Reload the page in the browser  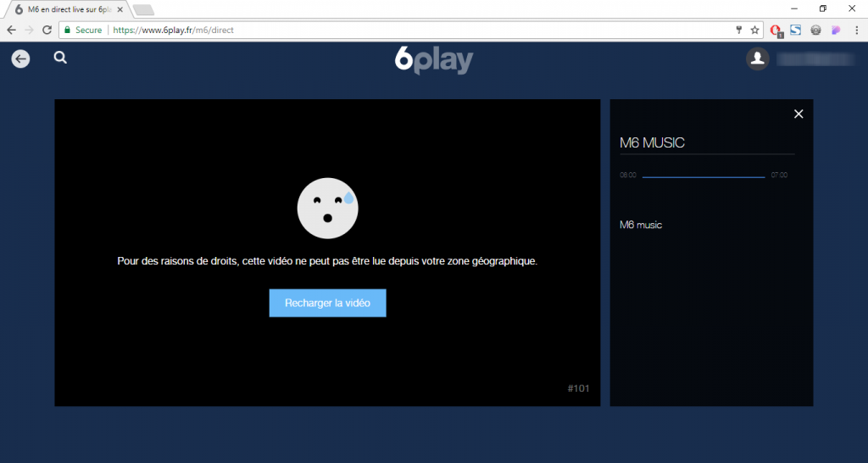pos(47,30)
